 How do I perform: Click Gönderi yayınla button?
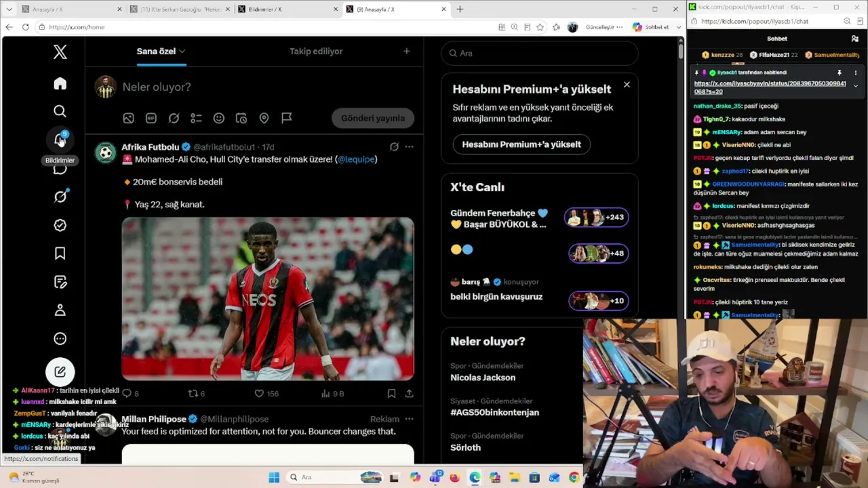coord(373,118)
